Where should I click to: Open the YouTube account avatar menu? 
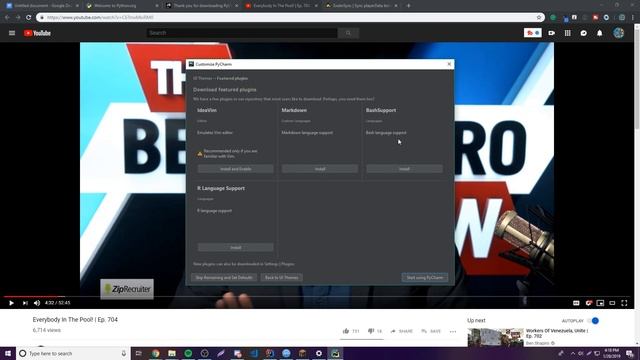(618, 33)
